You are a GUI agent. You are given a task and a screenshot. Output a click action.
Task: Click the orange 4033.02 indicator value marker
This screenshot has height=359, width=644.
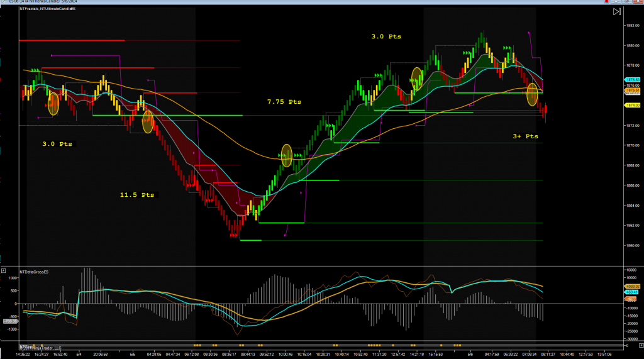pyautogui.click(x=632, y=287)
